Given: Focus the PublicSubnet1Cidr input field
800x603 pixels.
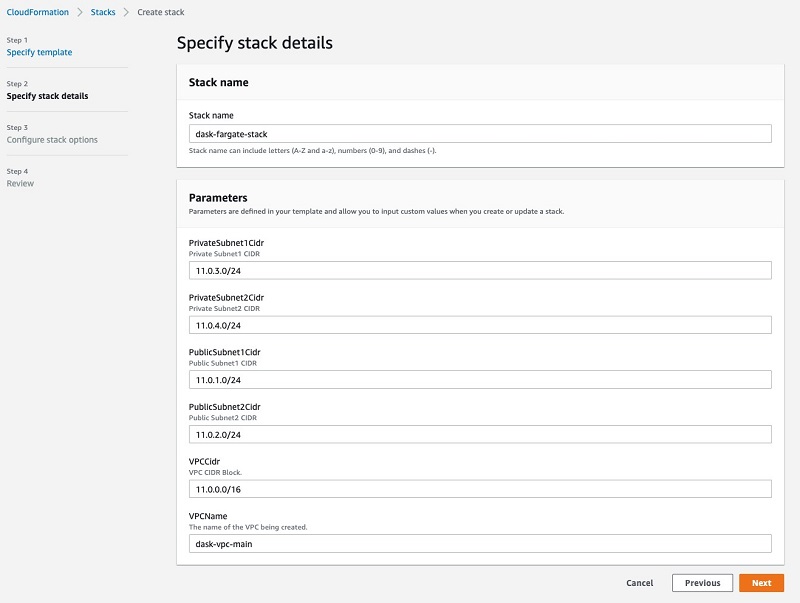Looking at the screenshot, I should (x=480, y=380).
